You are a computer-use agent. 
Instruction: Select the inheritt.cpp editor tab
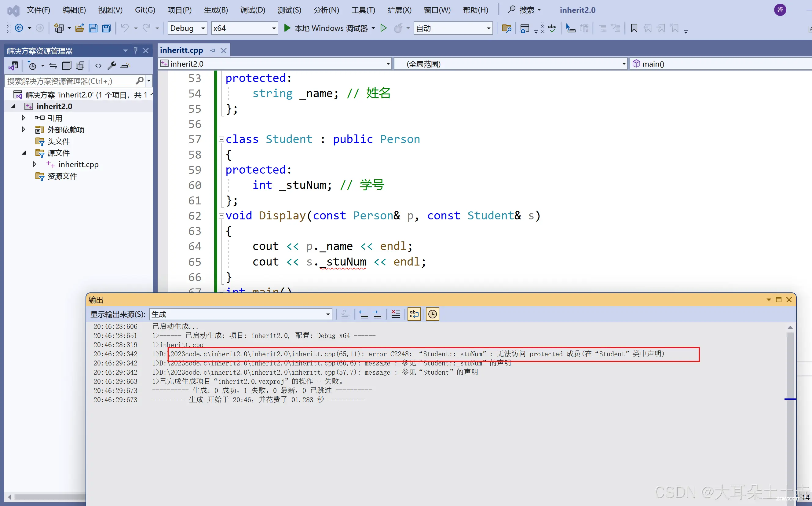coord(182,50)
